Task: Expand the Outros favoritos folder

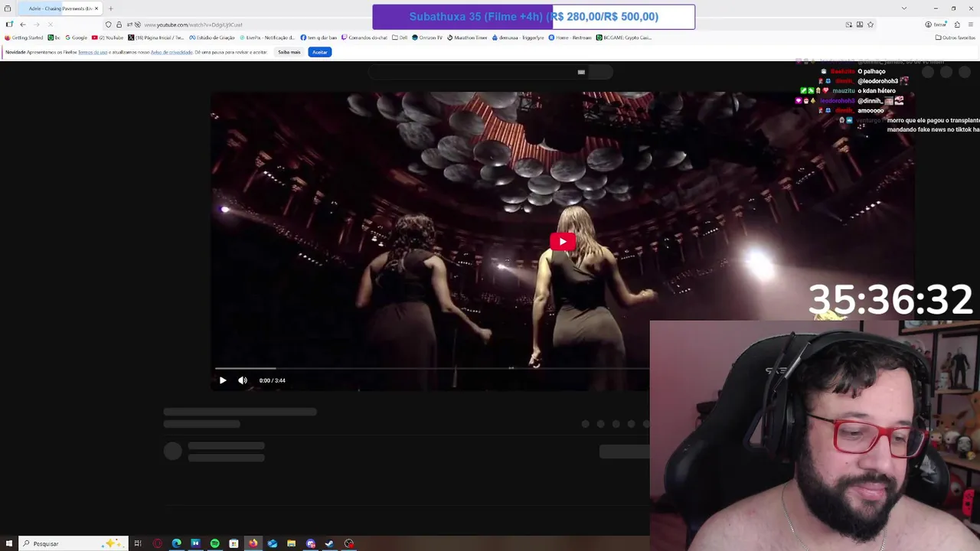Action: pyautogui.click(x=955, y=37)
